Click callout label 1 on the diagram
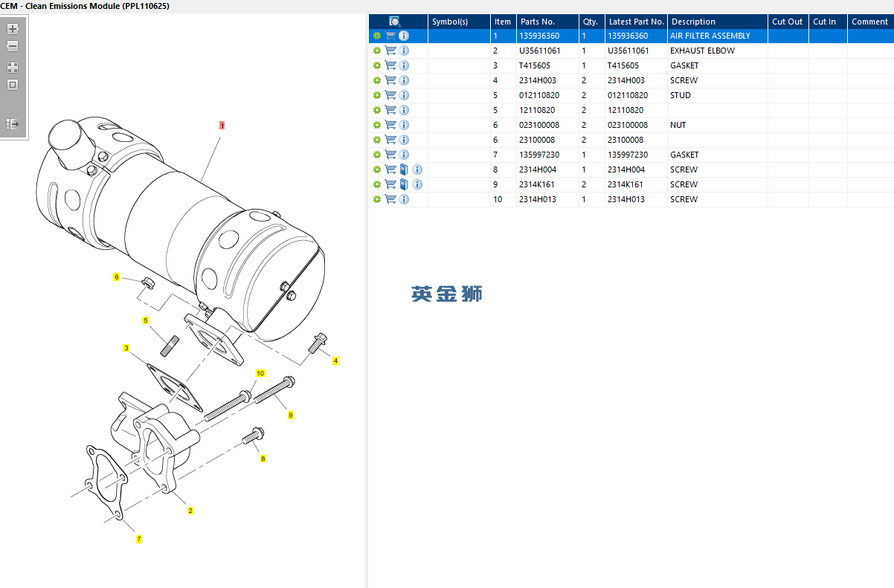 tap(222, 126)
